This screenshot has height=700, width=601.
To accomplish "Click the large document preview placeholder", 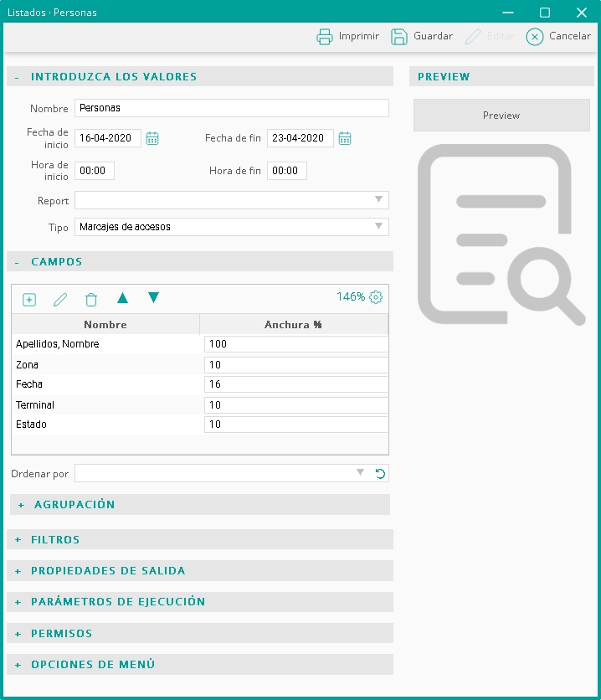I will pos(501,234).
